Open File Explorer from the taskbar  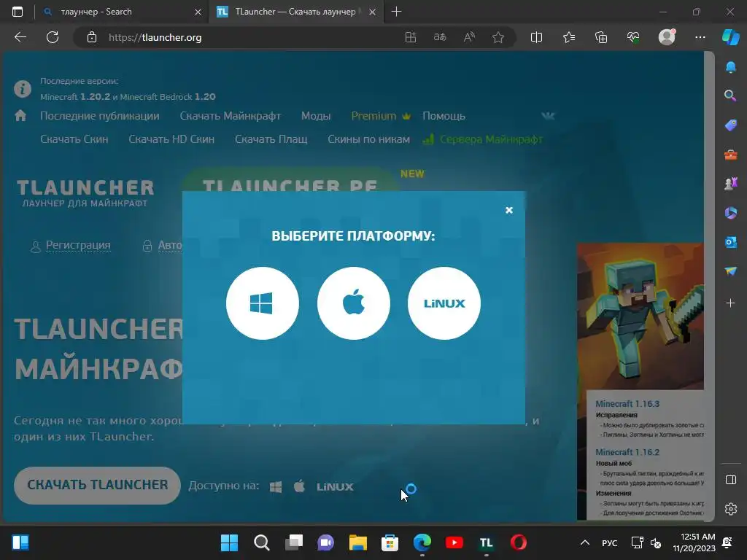pyautogui.click(x=357, y=542)
